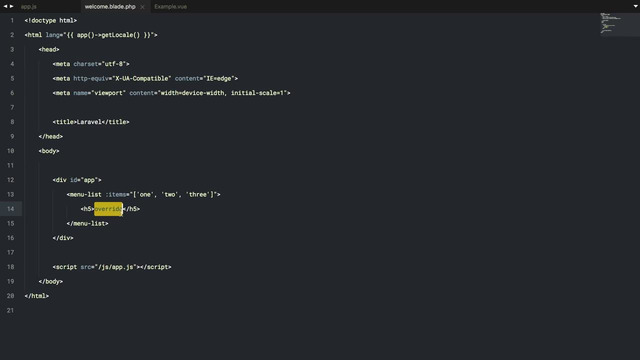The height and width of the screenshot is (360, 640).
Task: Click the closing html tag
Action: [x=37, y=296]
